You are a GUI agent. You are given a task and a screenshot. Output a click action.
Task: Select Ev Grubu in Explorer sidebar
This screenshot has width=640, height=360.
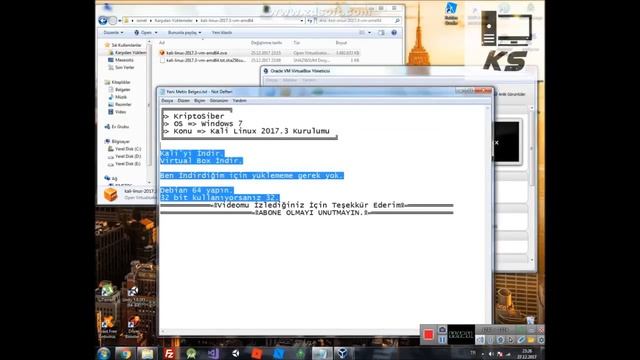tap(117, 127)
